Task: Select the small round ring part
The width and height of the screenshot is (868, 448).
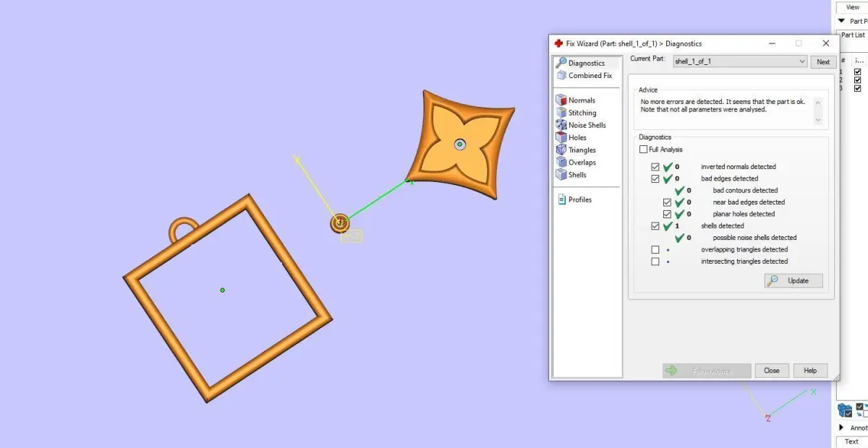Action: click(x=339, y=223)
